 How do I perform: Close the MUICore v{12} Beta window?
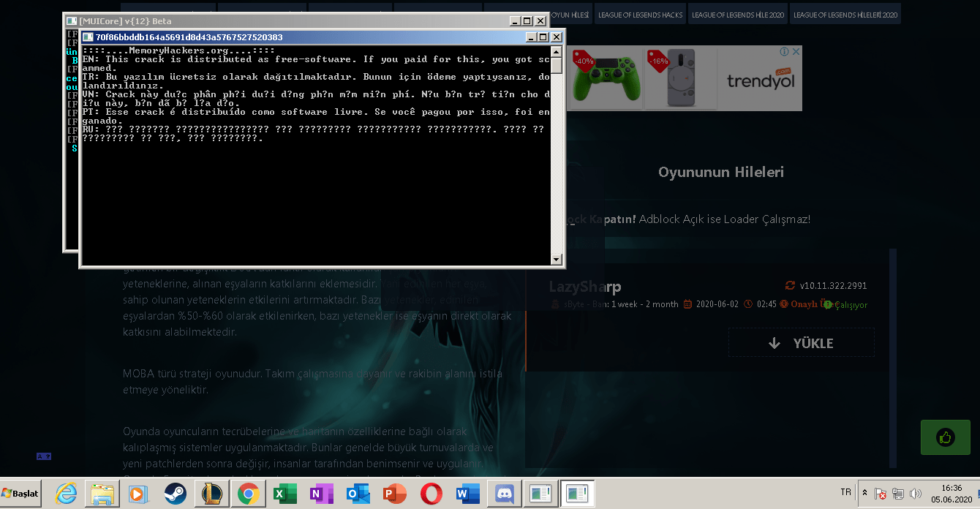(540, 21)
